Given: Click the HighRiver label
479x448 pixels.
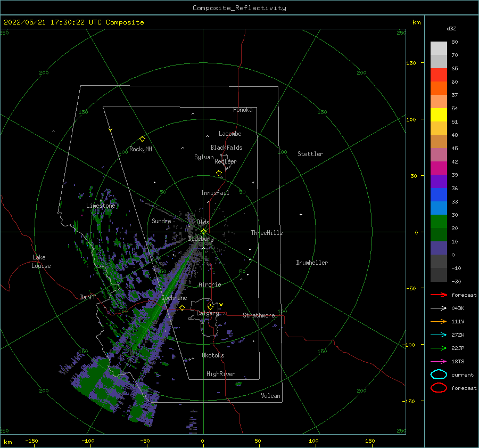Looking at the screenshot, I should (x=220, y=374).
